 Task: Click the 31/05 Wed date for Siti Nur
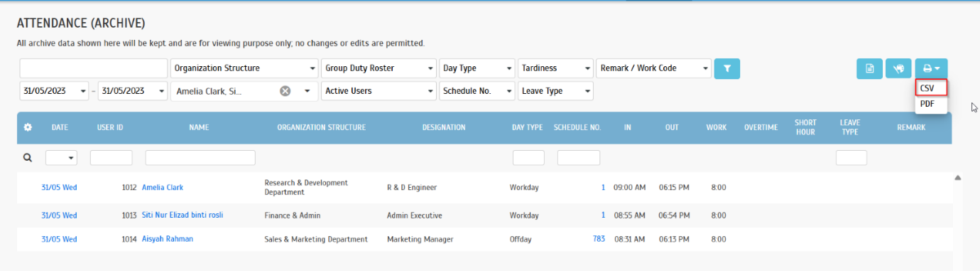[59, 216]
